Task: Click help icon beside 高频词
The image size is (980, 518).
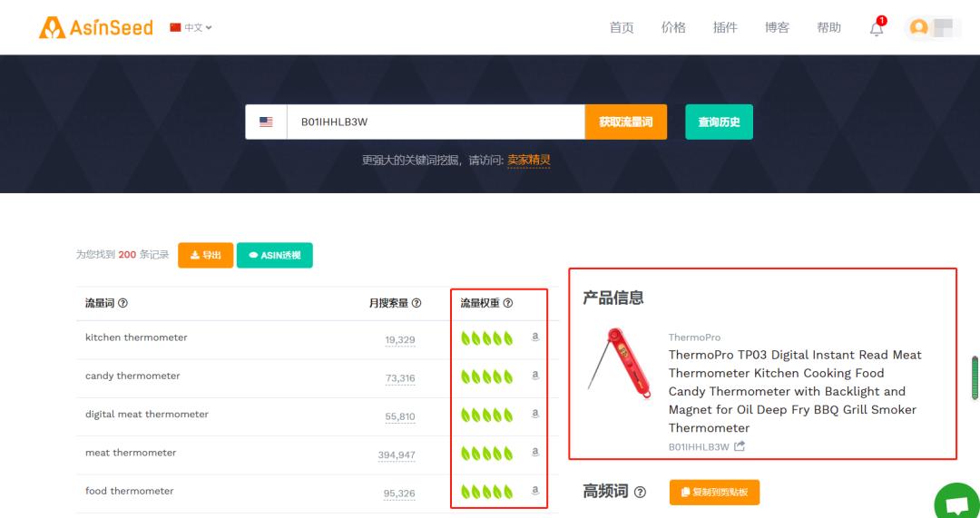Action: tap(640, 492)
